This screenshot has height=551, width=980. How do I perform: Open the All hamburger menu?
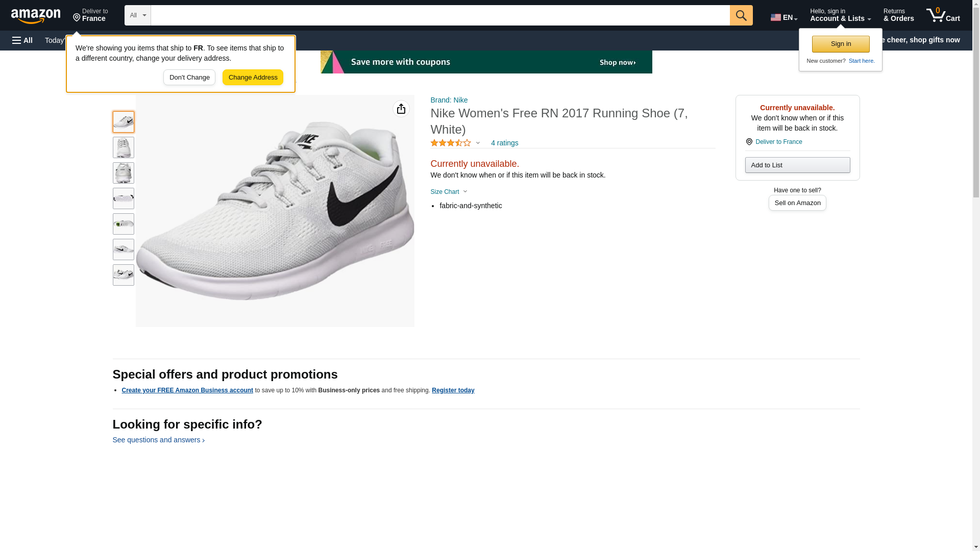(x=22, y=40)
